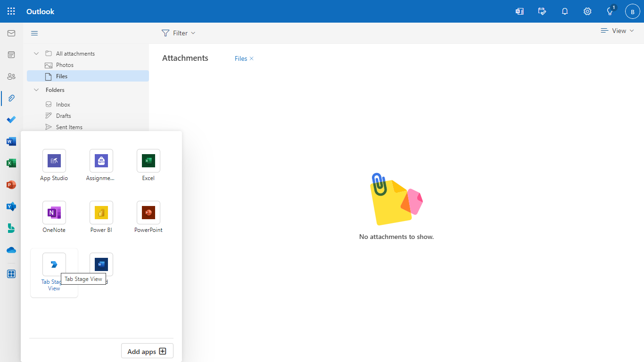Open the Settings gear icon
This screenshot has width=644, height=362.
(x=587, y=11)
